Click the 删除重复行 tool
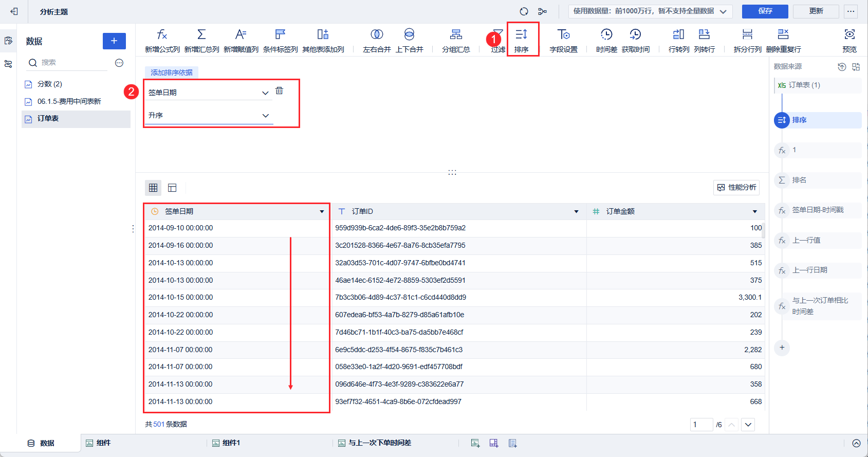Screen dimensions: 868x457 pos(783,41)
